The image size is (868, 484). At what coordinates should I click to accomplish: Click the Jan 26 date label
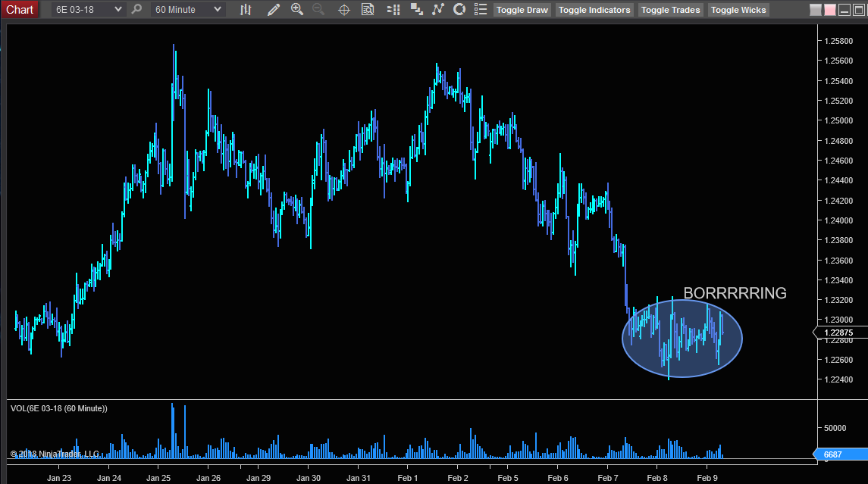(208, 478)
